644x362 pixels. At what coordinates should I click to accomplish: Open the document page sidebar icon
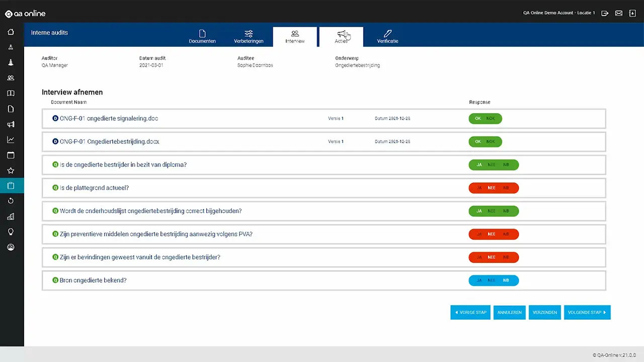point(11,109)
